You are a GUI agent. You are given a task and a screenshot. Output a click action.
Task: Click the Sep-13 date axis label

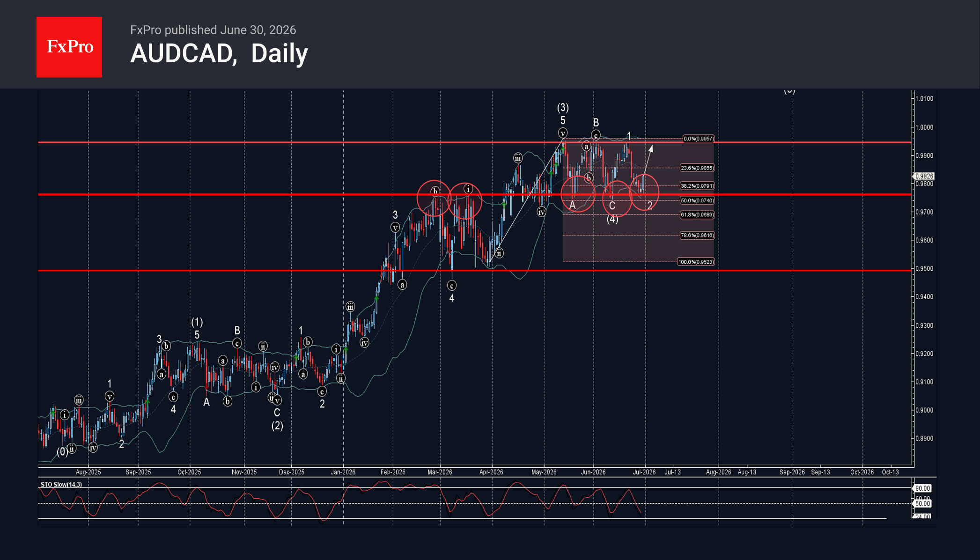point(820,472)
